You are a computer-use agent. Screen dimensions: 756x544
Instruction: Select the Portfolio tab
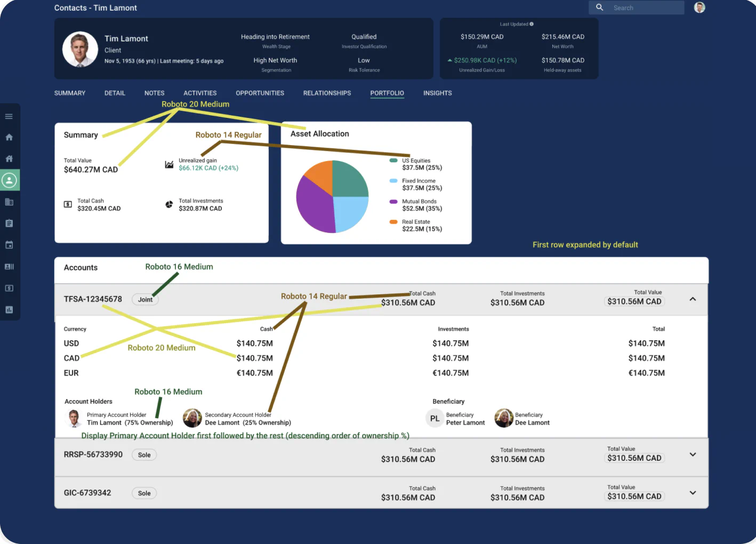(x=387, y=93)
